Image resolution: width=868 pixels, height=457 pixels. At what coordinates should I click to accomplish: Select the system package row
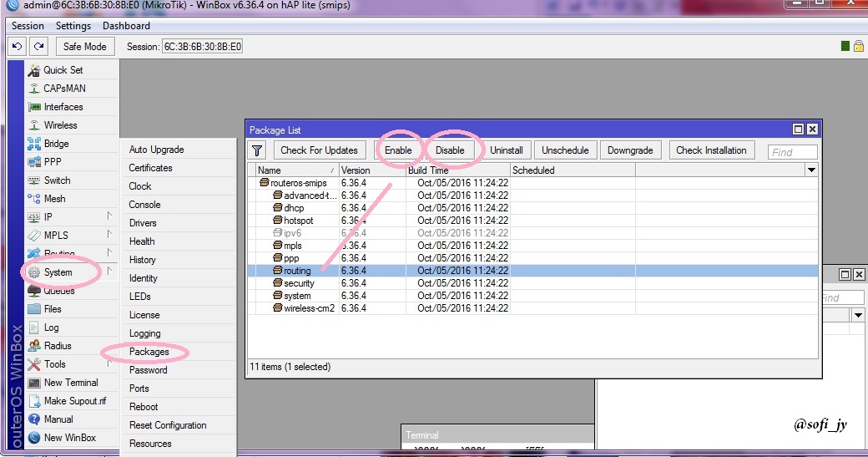pyautogui.click(x=532, y=296)
